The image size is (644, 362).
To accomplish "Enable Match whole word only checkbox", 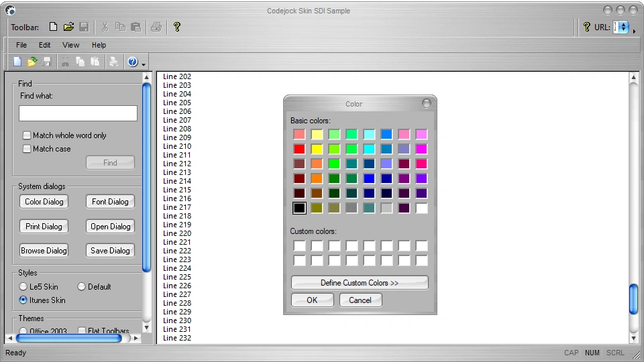I will (x=27, y=135).
